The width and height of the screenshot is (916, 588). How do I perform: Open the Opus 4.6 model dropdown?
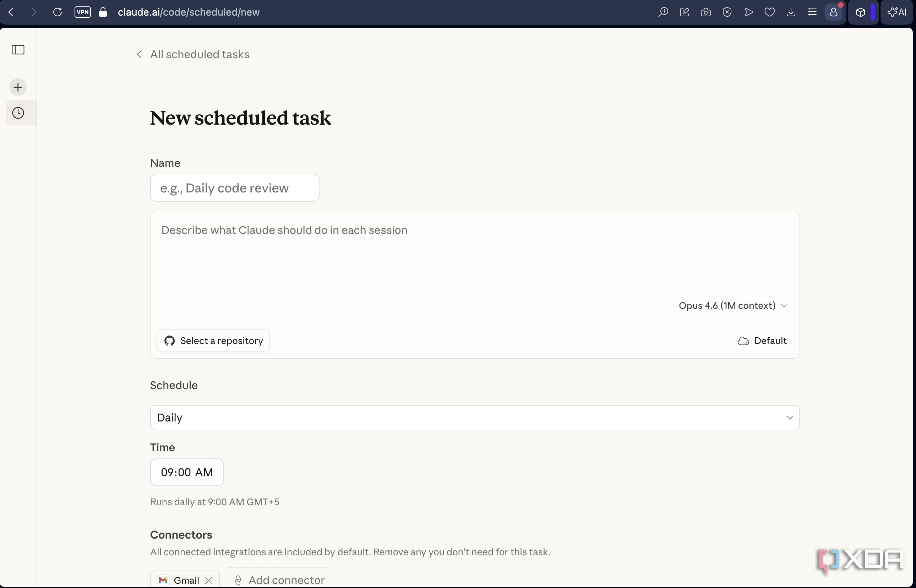[733, 305]
